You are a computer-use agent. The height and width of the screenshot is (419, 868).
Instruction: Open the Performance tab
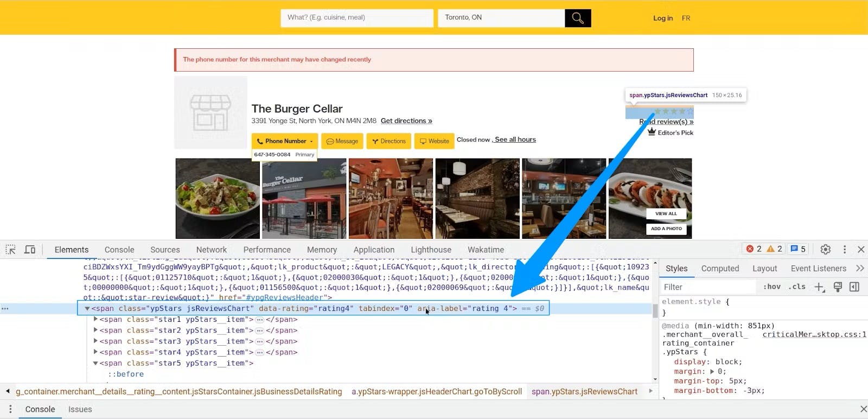coord(267,250)
